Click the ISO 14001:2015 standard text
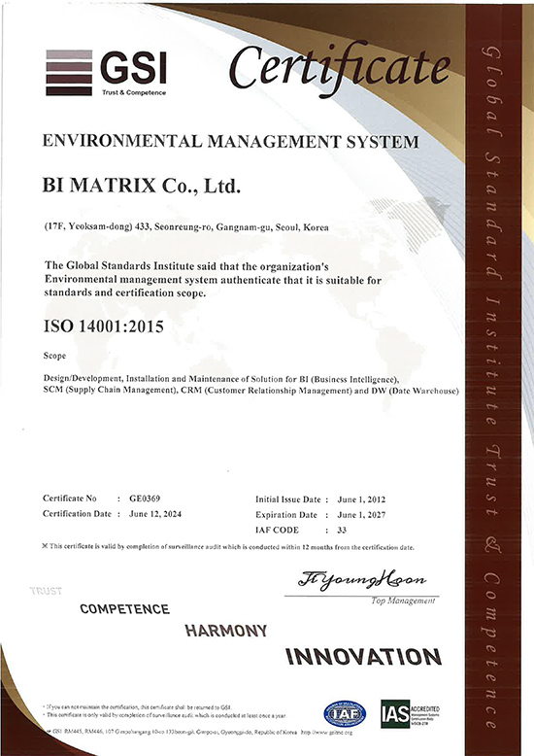Image resolution: width=534 pixels, height=756 pixels. tap(104, 326)
